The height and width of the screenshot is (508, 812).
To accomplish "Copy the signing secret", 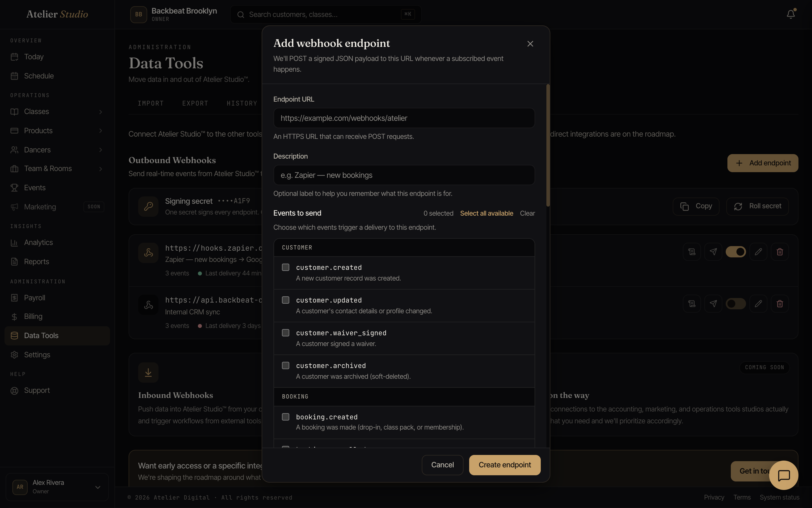I will pyautogui.click(x=696, y=206).
